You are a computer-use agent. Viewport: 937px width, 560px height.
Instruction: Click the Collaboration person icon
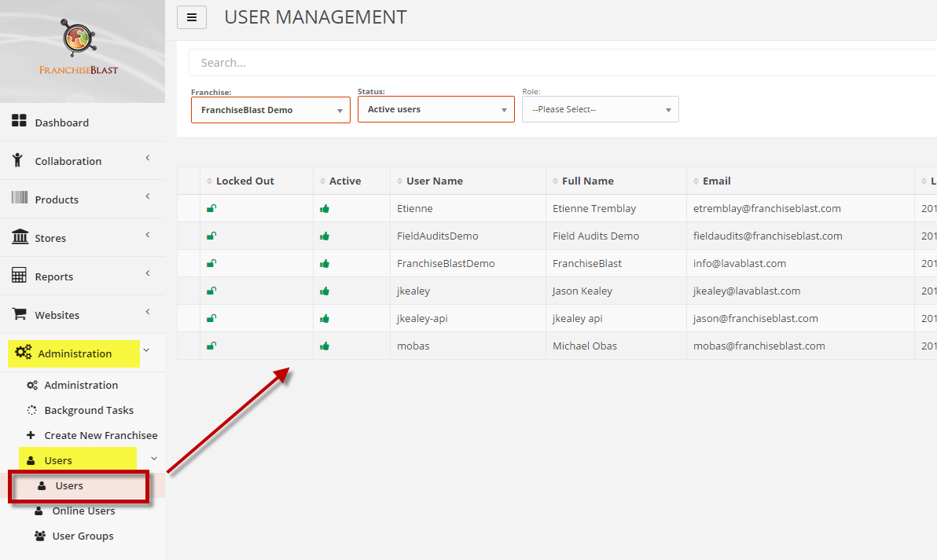(17, 160)
